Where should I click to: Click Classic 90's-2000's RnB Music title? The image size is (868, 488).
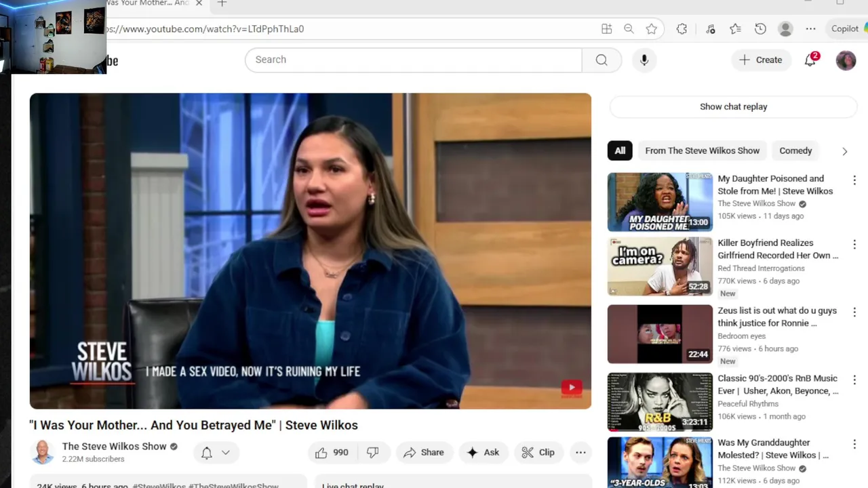coord(778,384)
